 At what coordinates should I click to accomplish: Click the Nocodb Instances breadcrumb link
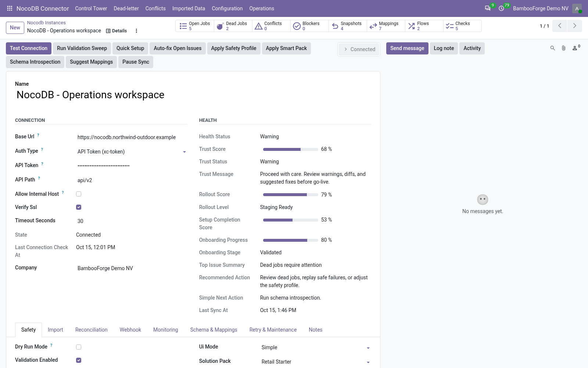46,22
